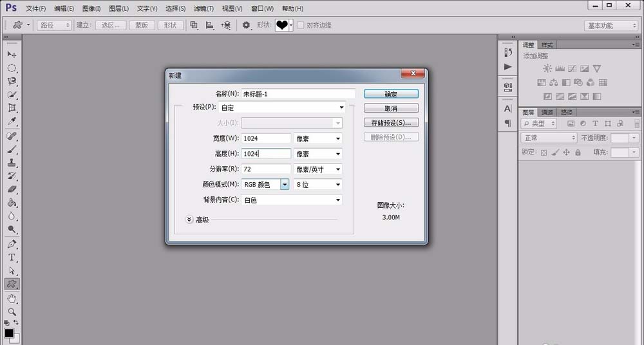The height and width of the screenshot is (345, 644).
Task: Select the Hand tool
Action: click(x=12, y=299)
